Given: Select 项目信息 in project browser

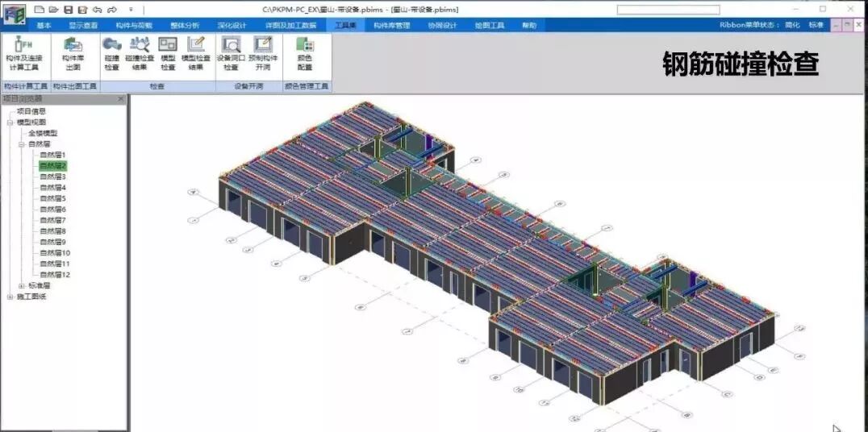Looking at the screenshot, I should [x=31, y=111].
